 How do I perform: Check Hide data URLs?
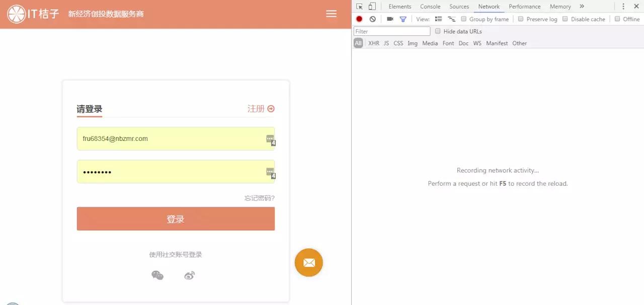[438, 31]
